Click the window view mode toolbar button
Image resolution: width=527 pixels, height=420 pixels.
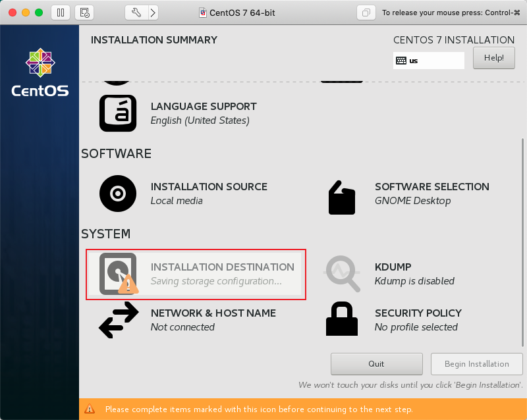tap(366, 13)
